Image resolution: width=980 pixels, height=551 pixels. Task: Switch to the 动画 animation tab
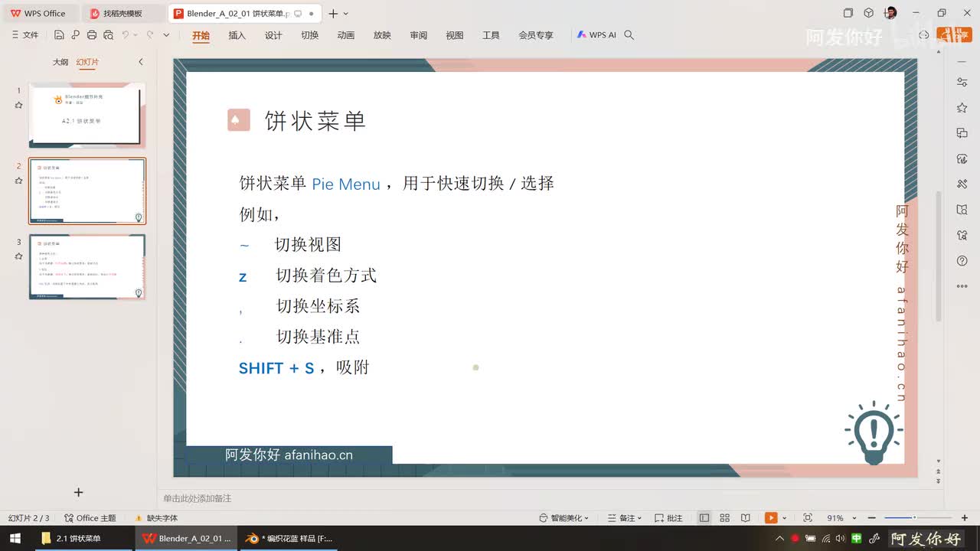pos(346,35)
